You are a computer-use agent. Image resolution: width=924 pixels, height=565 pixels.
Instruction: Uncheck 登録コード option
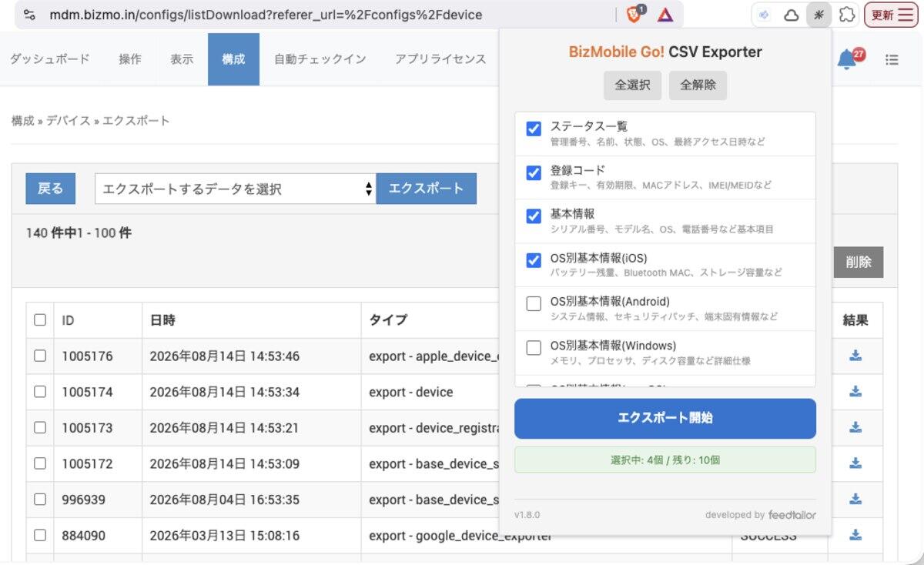[534, 172]
